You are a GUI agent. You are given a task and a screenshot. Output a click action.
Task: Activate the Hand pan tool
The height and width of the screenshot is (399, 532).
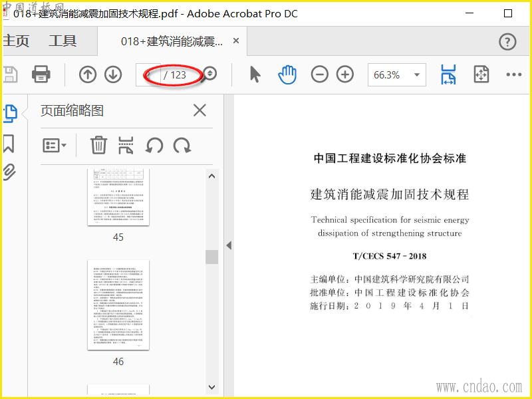pyautogui.click(x=287, y=74)
